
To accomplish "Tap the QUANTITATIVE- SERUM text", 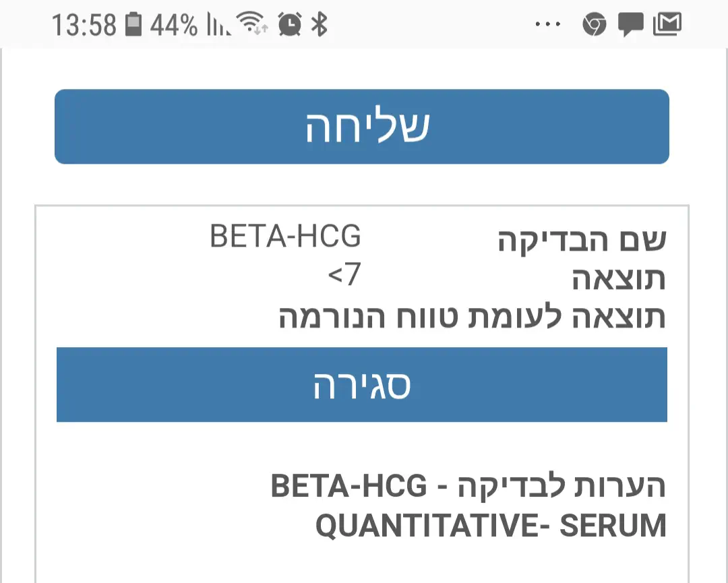I will [490, 526].
